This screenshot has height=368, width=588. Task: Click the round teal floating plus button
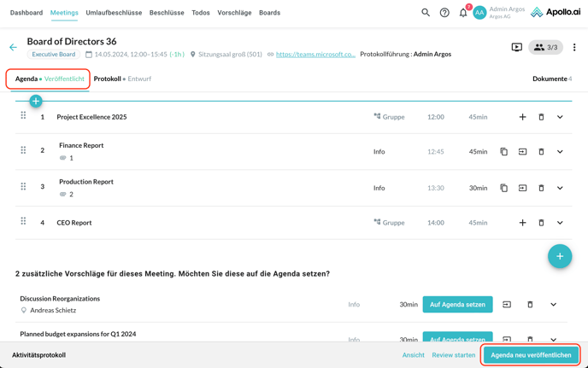pos(560,256)
